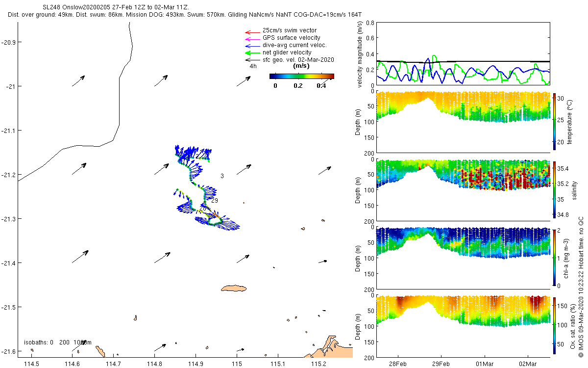The width and height of the screenshot is (588, 368).
Task: Click the '29Feb' time axis label
Action: coord(441,363)
